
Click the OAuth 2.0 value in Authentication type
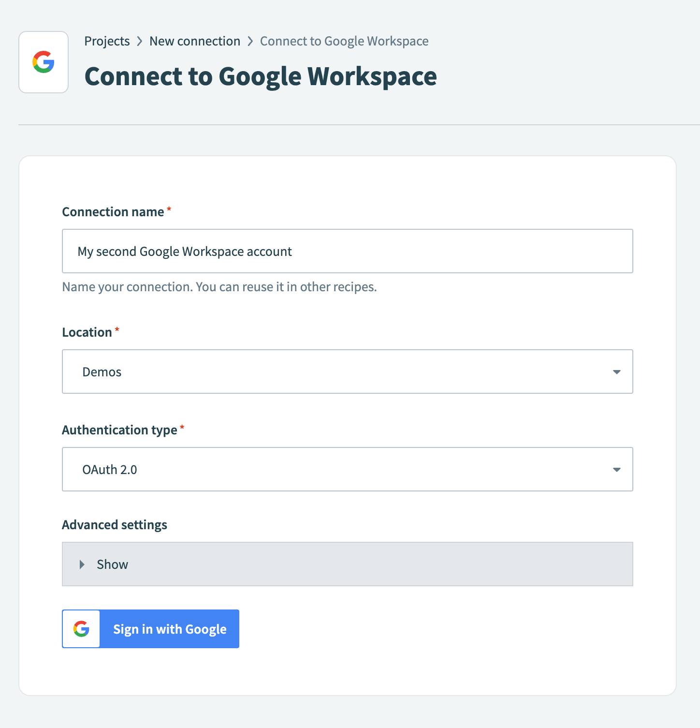(x=109, y=469)
